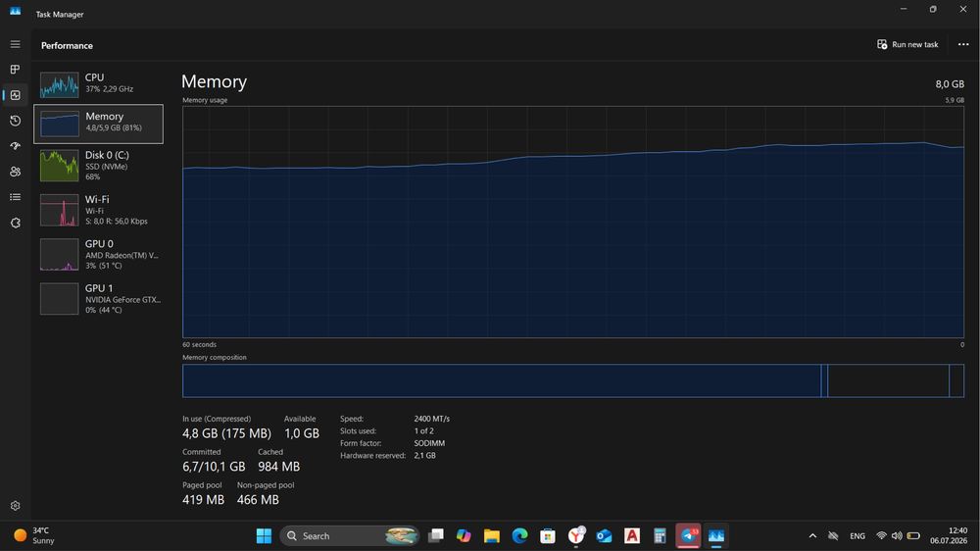
Task: Open the Users page sidebar icon
Action: (x=15, y=172)
